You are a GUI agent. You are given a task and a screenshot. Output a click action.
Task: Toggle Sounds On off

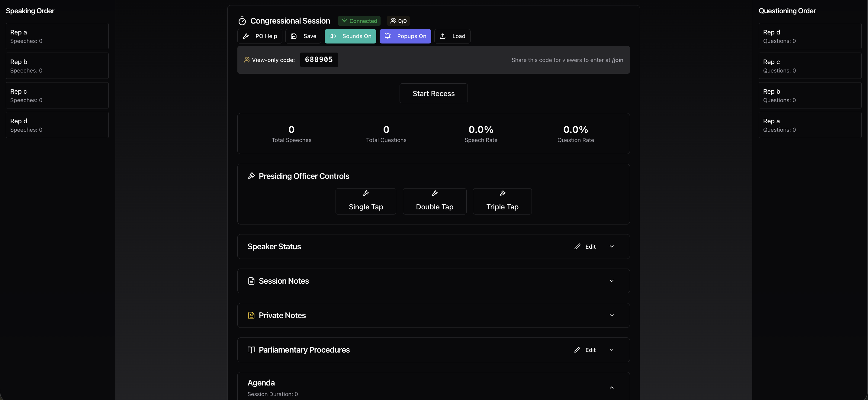[x=350, y=36]
